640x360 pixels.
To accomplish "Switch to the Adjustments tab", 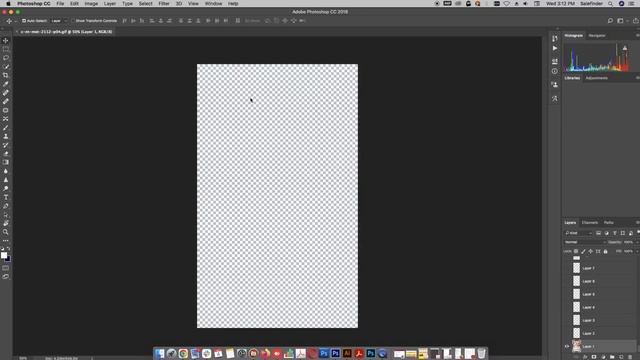I will pos(596,78).
